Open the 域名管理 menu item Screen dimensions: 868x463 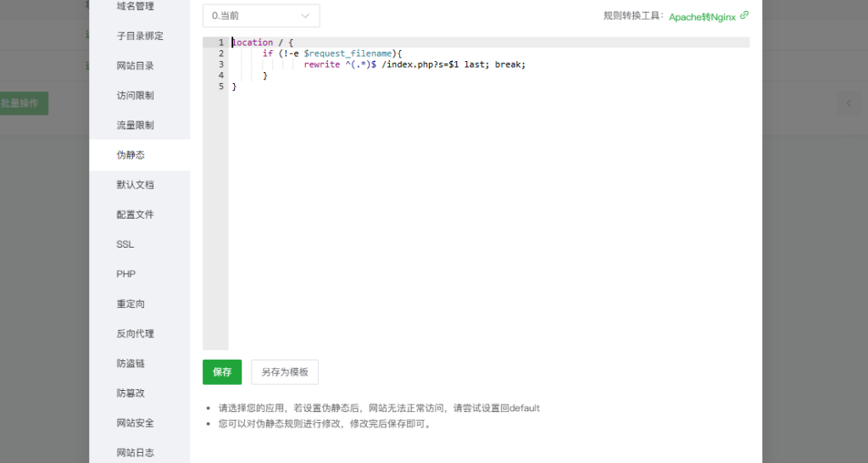point(135,6)
